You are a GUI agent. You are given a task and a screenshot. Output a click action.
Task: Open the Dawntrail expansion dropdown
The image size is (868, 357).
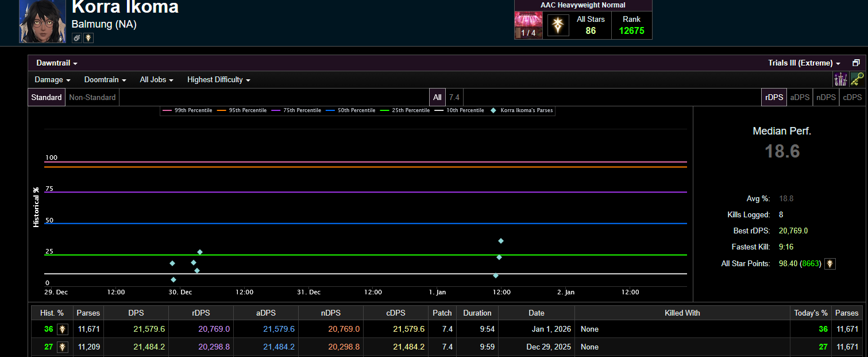pyautogui.click(x=57, y=63)
